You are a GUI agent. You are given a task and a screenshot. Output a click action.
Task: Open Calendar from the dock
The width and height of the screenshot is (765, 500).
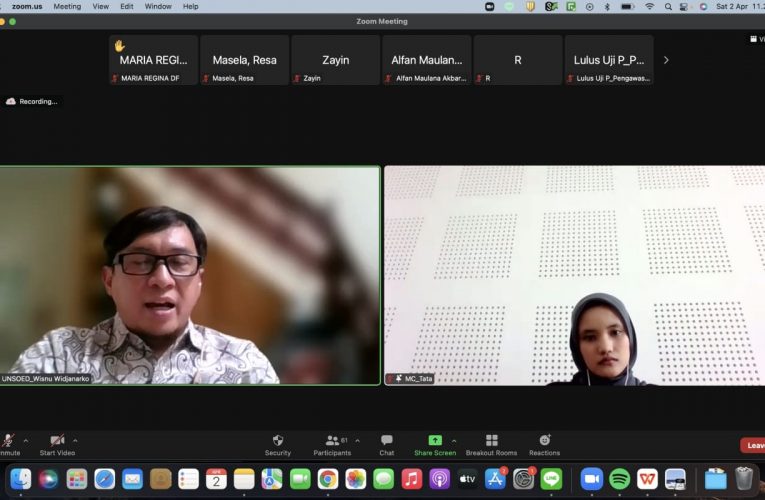point(216,479)
